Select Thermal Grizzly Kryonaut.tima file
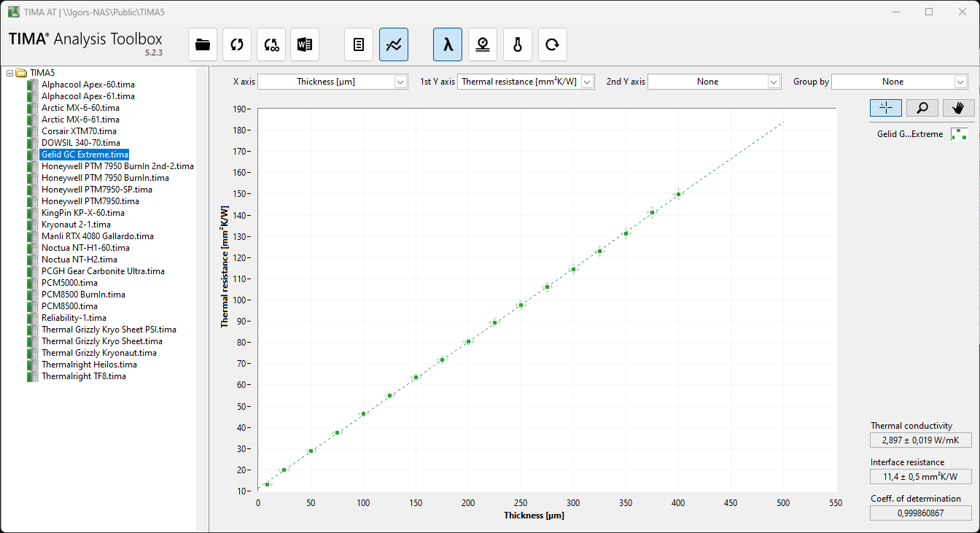Viewport: 980px width, 533px height. 99,353
